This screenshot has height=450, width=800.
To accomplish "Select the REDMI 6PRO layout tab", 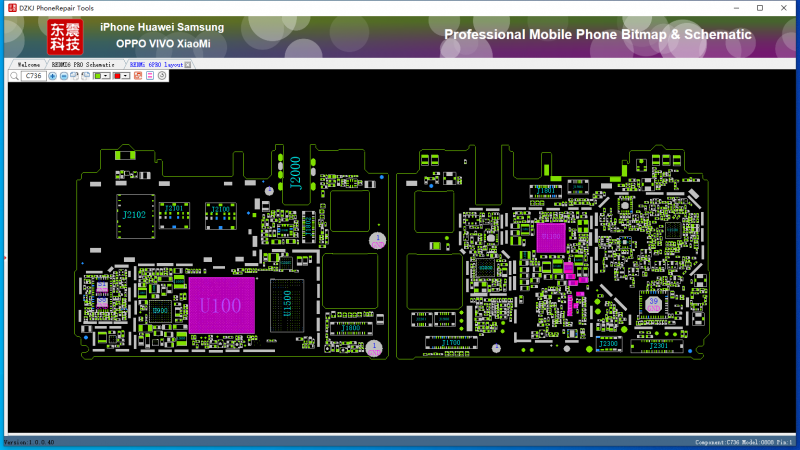I will point(156,65).
